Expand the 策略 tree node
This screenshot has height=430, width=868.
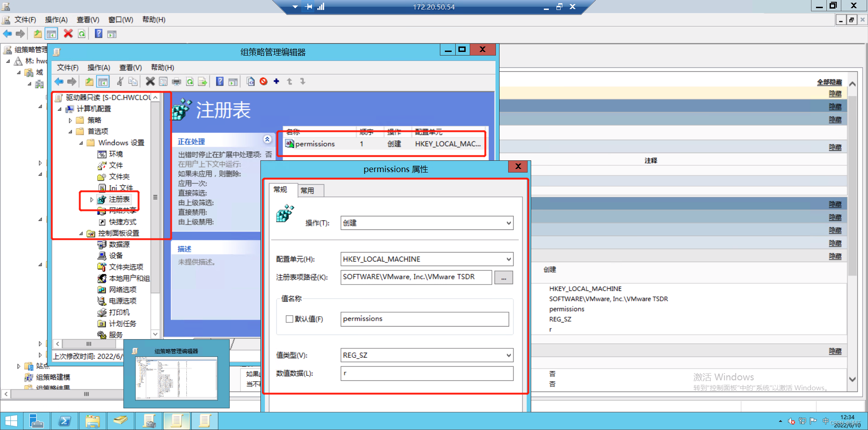(70, 120)
